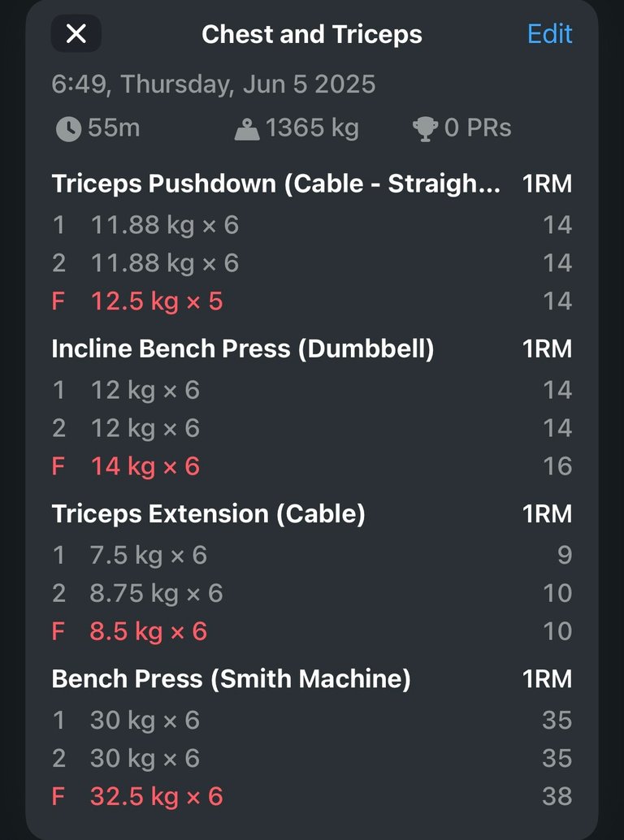The image size is (624, 840).
Task: Tap the trophy PRs icon
Action: click(x=425, y=129)
